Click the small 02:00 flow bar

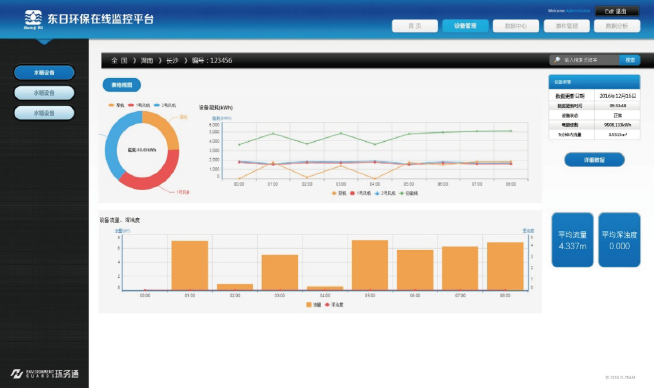pos(235,287)
